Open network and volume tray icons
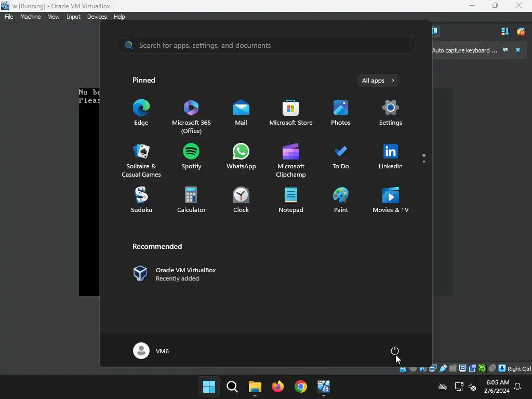Image resolution: width=532 pixels, height=399 pixels. (465, 387)
